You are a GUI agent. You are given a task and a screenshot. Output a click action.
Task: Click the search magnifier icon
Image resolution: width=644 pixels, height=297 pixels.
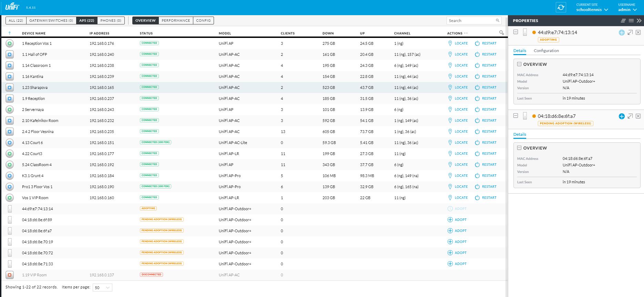(498, 20)
